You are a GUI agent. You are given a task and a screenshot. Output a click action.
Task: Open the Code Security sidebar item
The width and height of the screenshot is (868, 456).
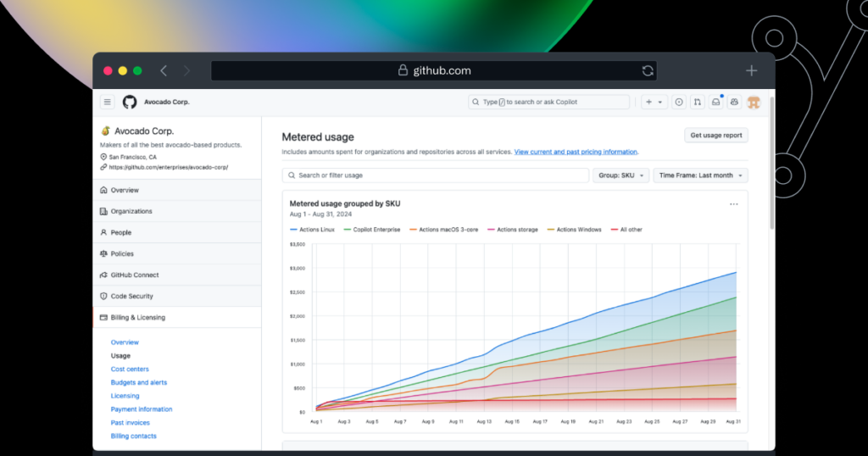coord(177,296)
